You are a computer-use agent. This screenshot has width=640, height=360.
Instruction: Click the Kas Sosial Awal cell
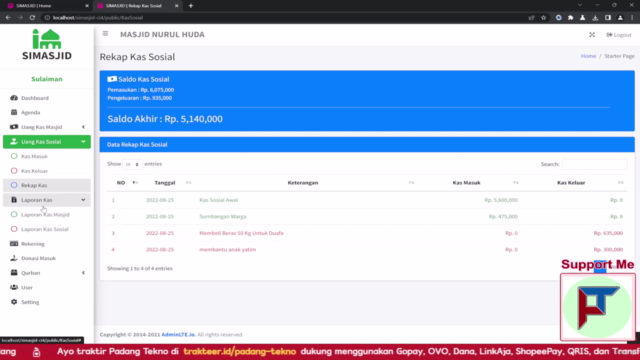(x=218, y=200)
